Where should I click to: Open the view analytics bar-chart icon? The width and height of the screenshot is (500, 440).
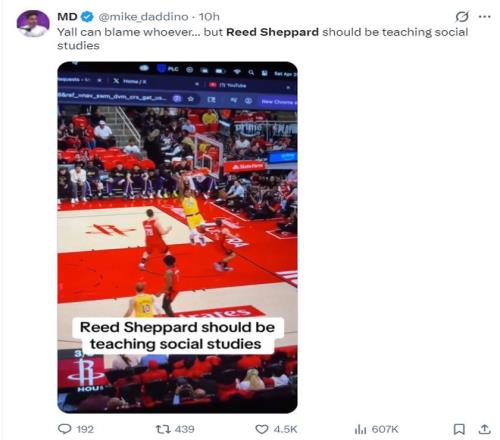tap(360, 429)
